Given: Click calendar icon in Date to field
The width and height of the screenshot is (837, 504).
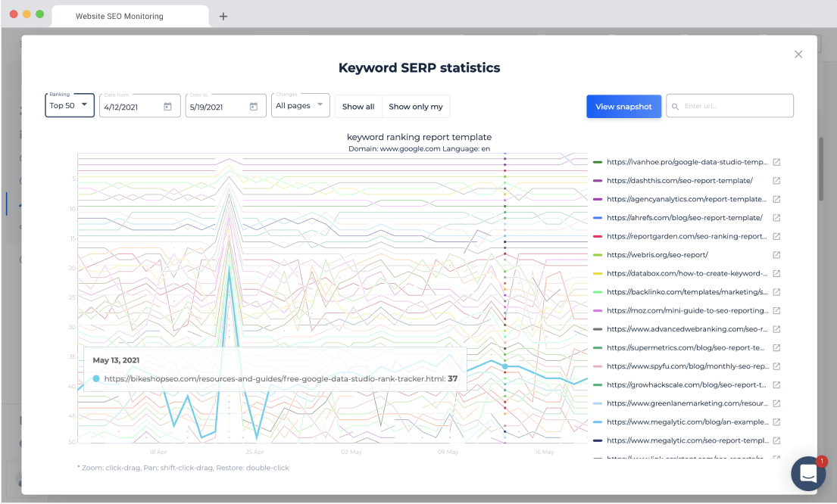Looking at the screenshot, I should click(254, 107).
